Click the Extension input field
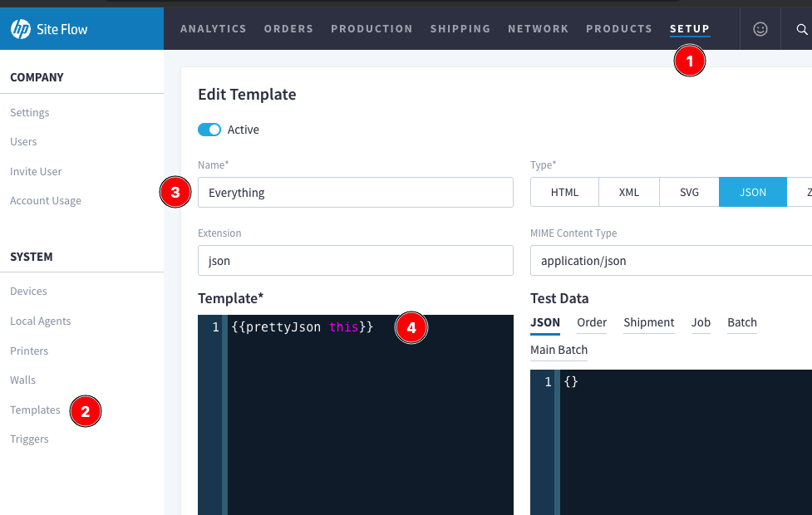The height and width of the screenshot is (515, 812). (x=355, y=261)
